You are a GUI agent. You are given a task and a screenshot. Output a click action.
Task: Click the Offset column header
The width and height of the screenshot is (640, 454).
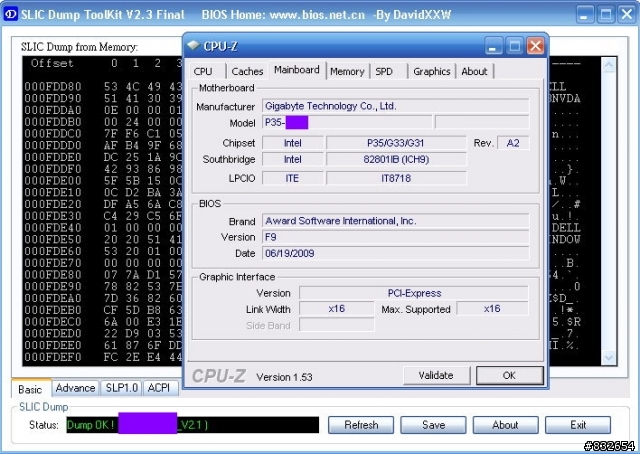(x=52, y=63)
